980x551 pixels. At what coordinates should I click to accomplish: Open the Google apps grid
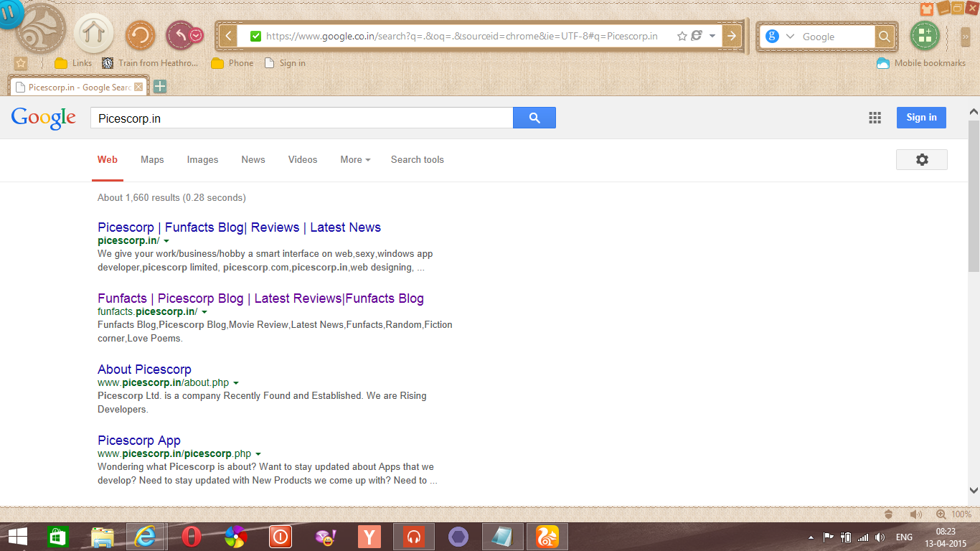click(x=875, y=118)
